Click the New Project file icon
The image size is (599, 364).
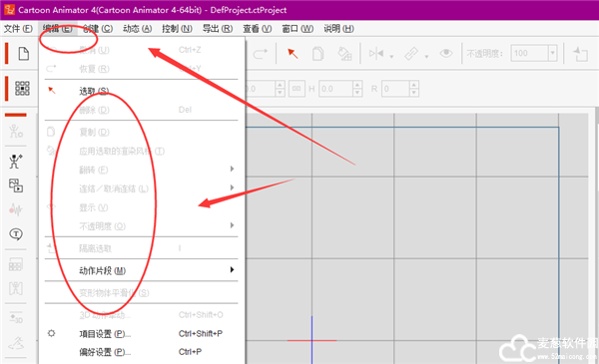click(24, 54)
